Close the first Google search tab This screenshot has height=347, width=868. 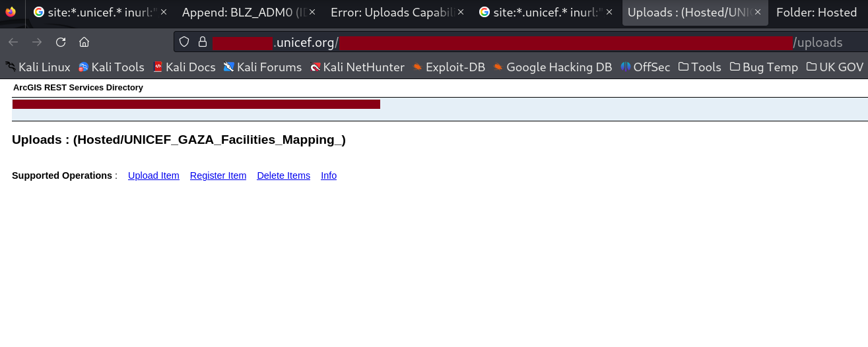[164, 12]
